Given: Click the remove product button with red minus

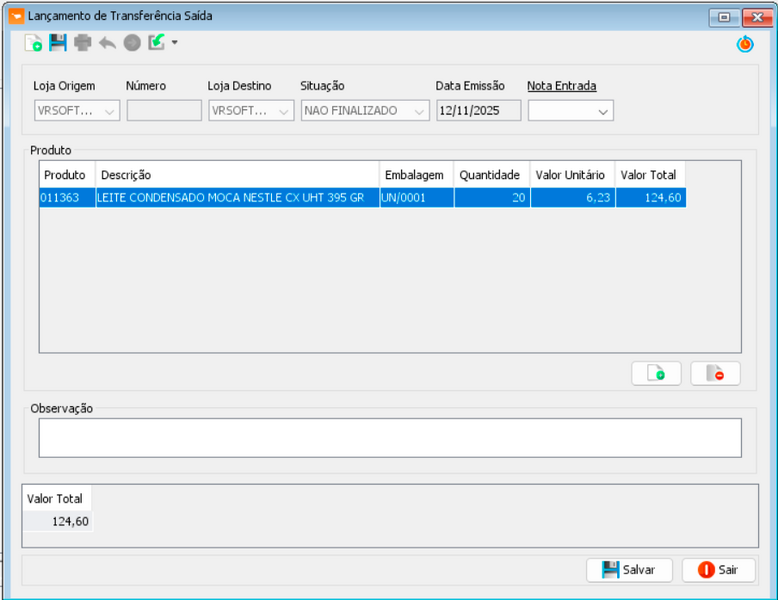Looking at the screenshot, I should pos(715,373).
